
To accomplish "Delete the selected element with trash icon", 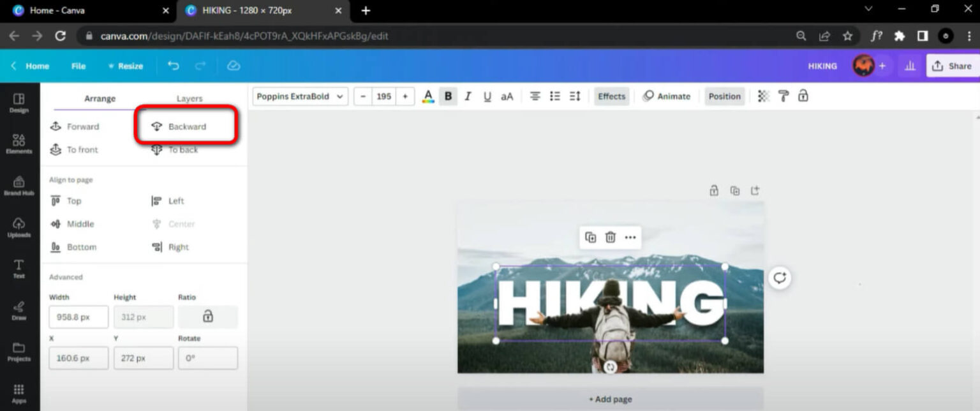I will [x=611, y=237].
